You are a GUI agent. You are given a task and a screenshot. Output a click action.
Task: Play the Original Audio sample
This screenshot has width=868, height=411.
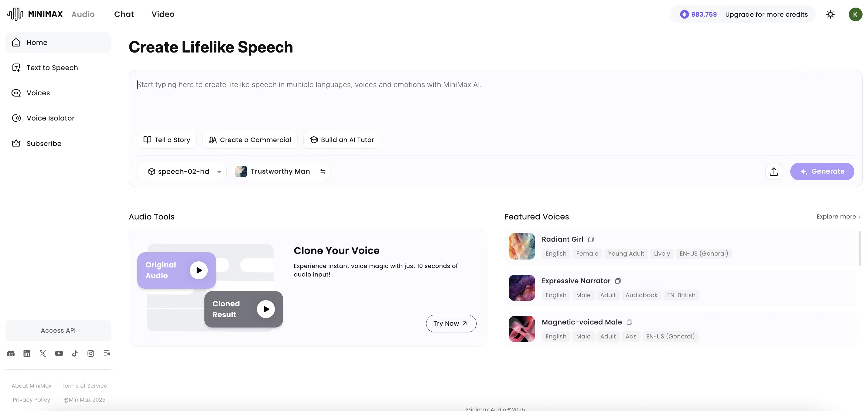199,270
